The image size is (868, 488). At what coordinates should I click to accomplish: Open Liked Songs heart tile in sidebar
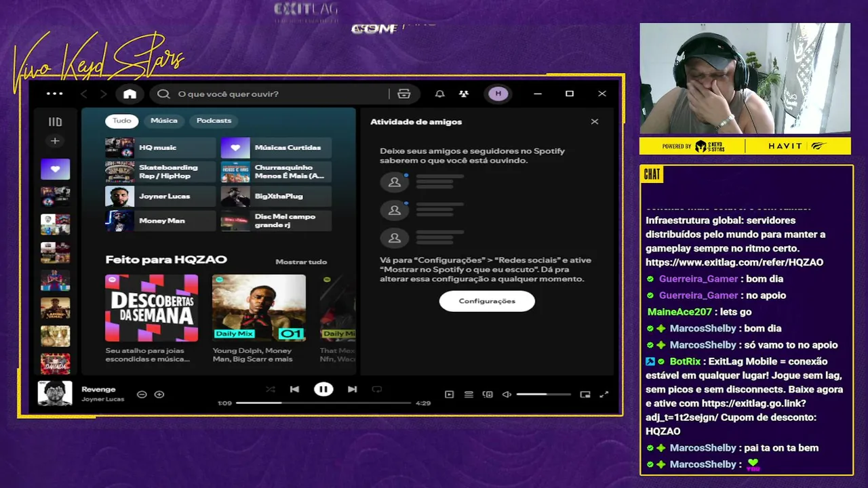pyautogui.click(x=55, y=169)
